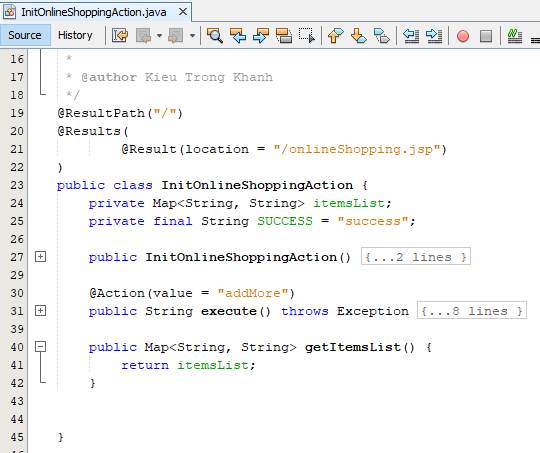This screenshot has height=453, width=540.
Task: Start macro recording with red circle
Action: [463, 36]
